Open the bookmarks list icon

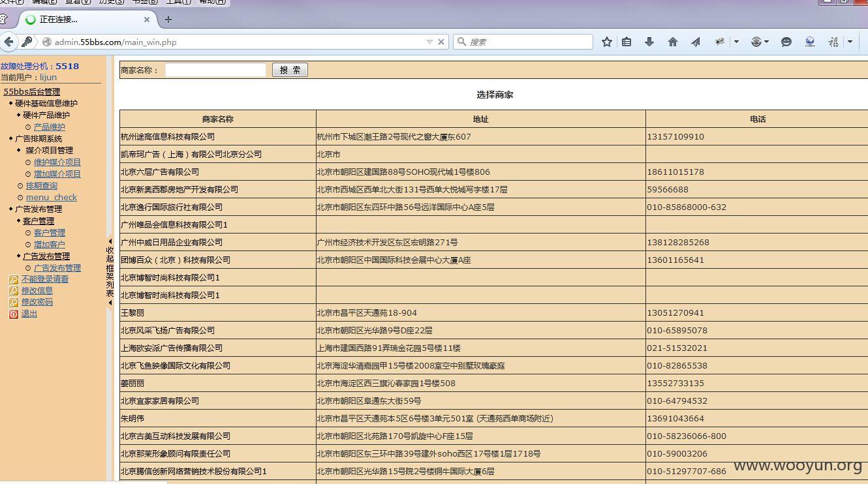coord(627,42)
